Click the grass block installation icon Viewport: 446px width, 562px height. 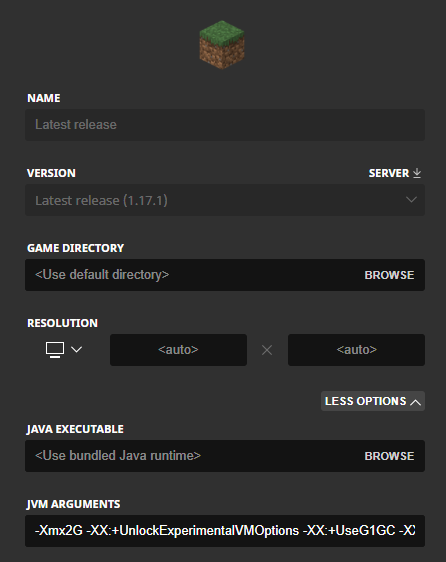tap(222, 45)
